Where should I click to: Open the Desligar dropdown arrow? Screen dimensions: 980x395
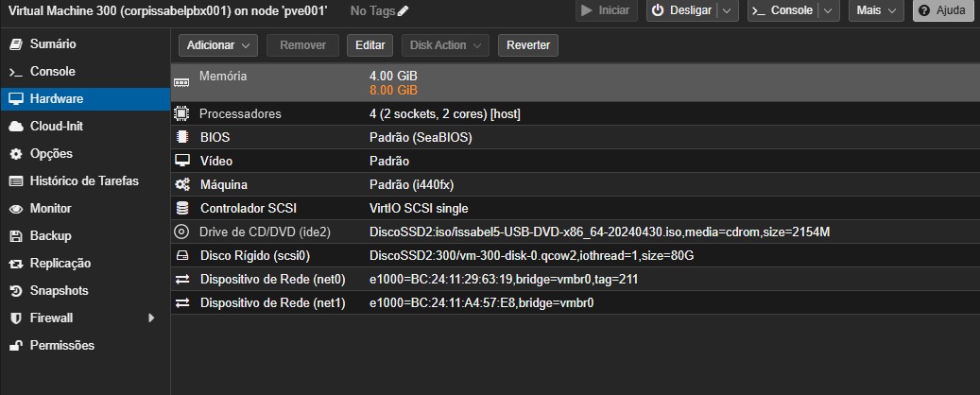(727, 10)
